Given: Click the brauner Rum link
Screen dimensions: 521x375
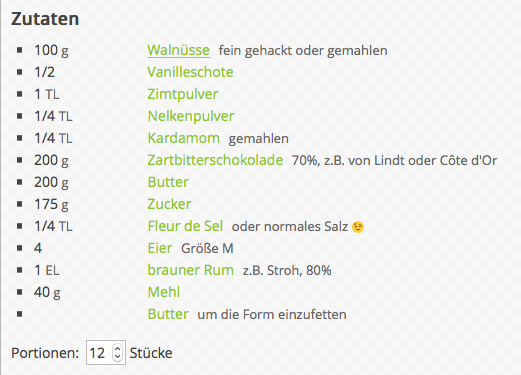Looking at the screenshot, I should [x=191, y=270].
